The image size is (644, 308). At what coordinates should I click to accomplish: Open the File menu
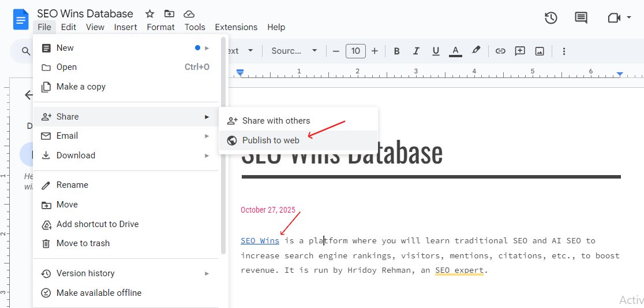pos(44,27)
